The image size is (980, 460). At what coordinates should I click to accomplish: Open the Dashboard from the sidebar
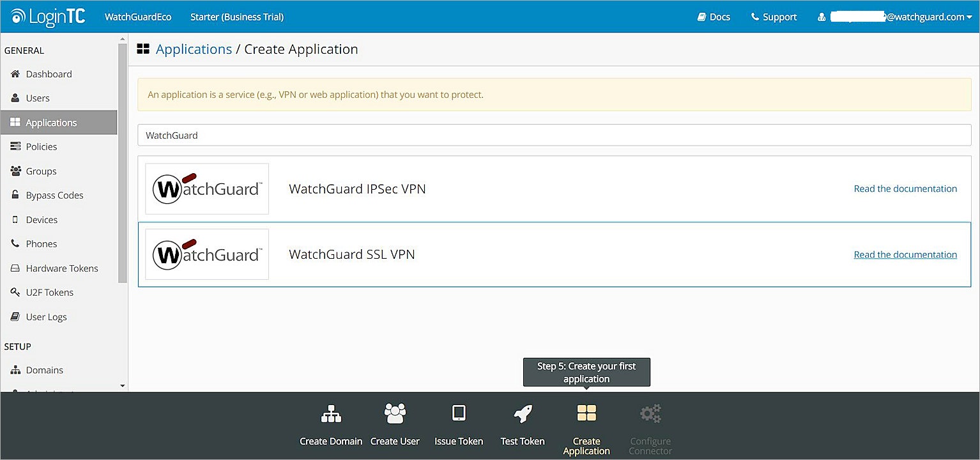point(48,73)
